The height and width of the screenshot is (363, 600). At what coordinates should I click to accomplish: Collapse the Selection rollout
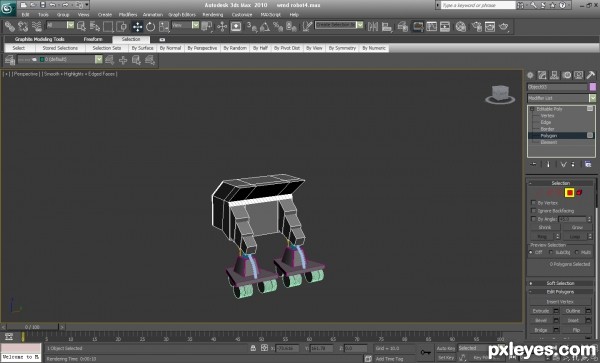pos(561,183)
